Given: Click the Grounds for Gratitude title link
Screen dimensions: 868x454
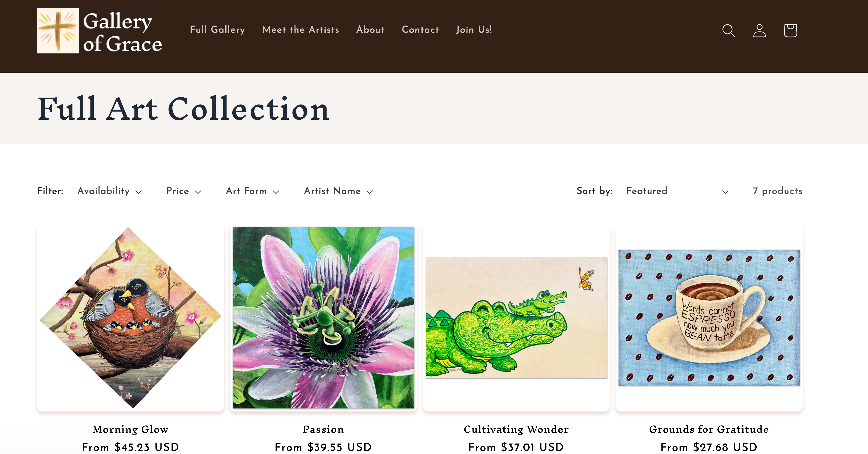Looking at the screenshot, I should [709, 429].
